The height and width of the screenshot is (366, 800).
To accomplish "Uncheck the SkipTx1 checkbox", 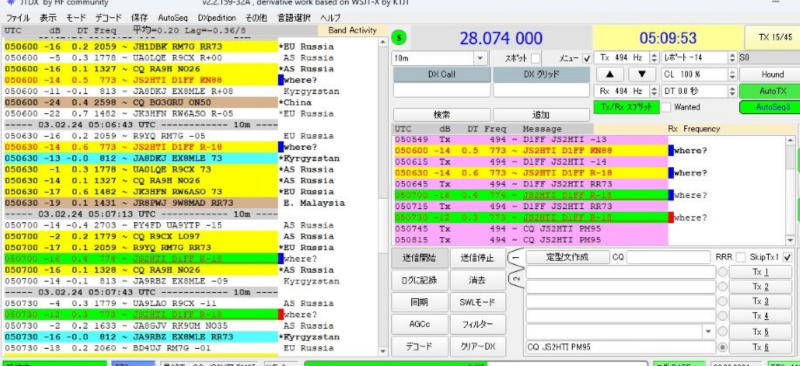I will pyautogui.click(x=787, y=257).
